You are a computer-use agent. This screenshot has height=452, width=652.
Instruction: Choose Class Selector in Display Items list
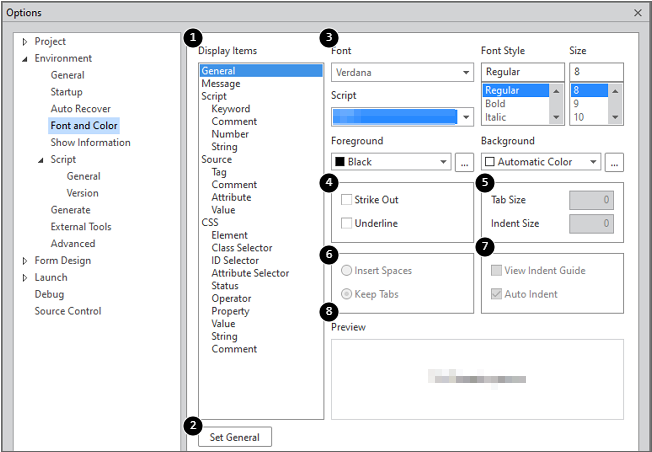pyautogui.click(x=242, y=248)
